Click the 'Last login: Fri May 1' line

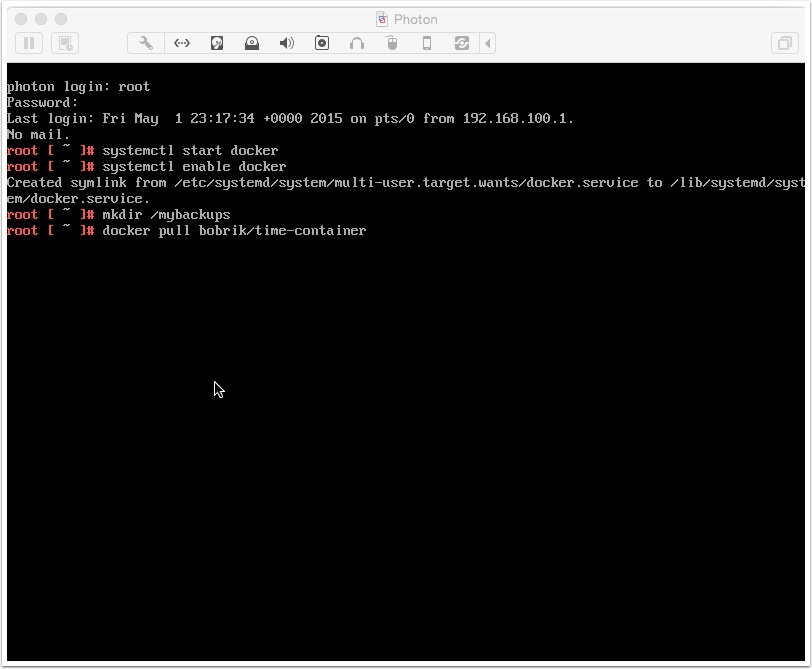point(290,119)
